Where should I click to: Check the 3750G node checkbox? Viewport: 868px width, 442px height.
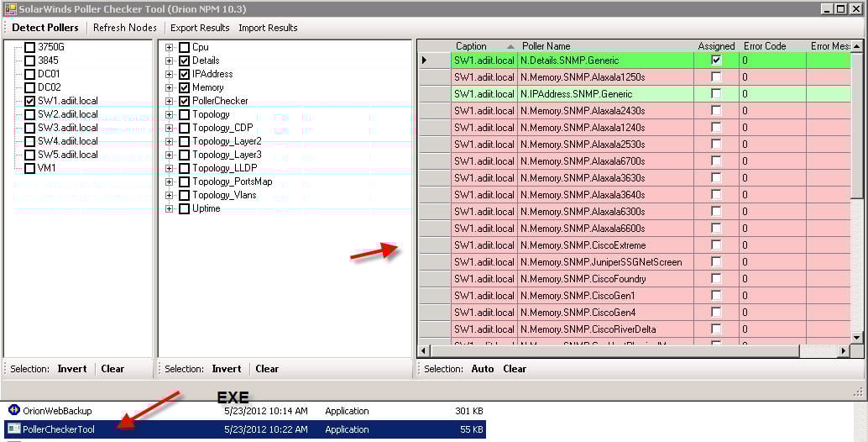click(30, 47)
